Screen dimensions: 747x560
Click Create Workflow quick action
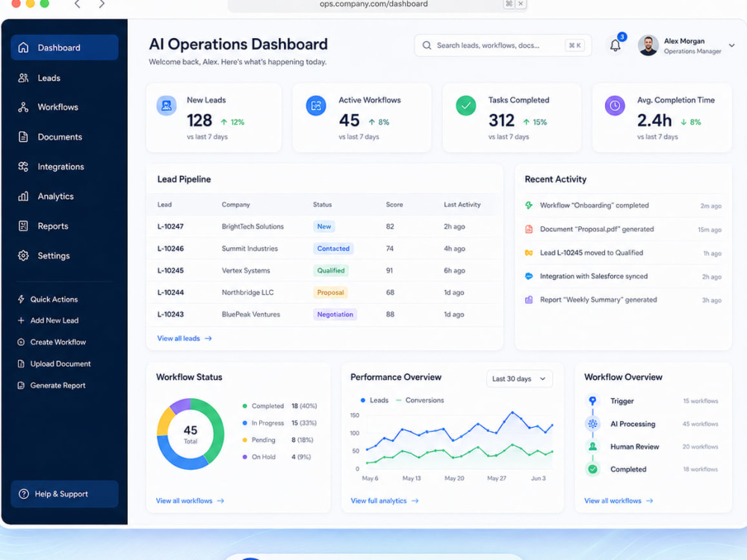pos(52,342)
